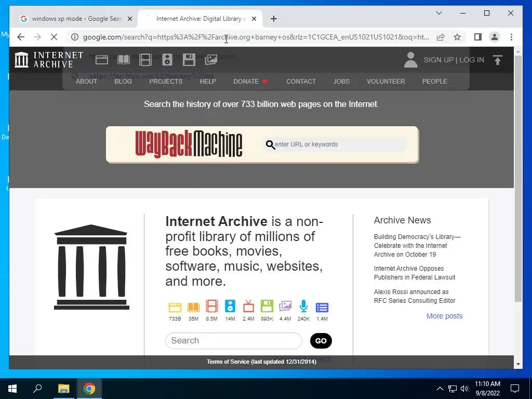This screenshot has width=532, height=399.
Task: Open Alexis Rossi announced news post
Action: click(415, 296)
